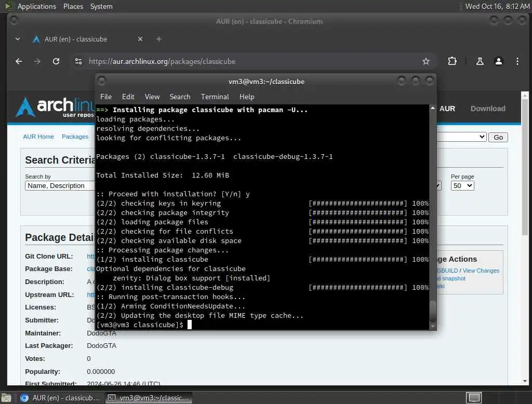
Task: Click the Show Desktop icon in the bottom panel
Action: pos(6,398)
